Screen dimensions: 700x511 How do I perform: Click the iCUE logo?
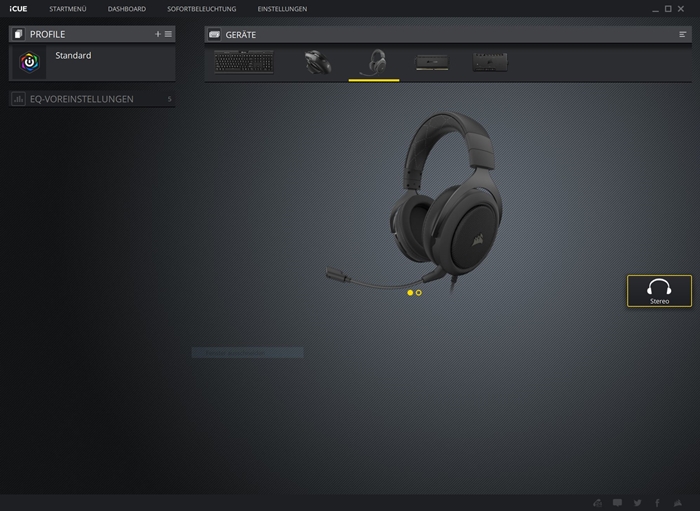(18, 9)
